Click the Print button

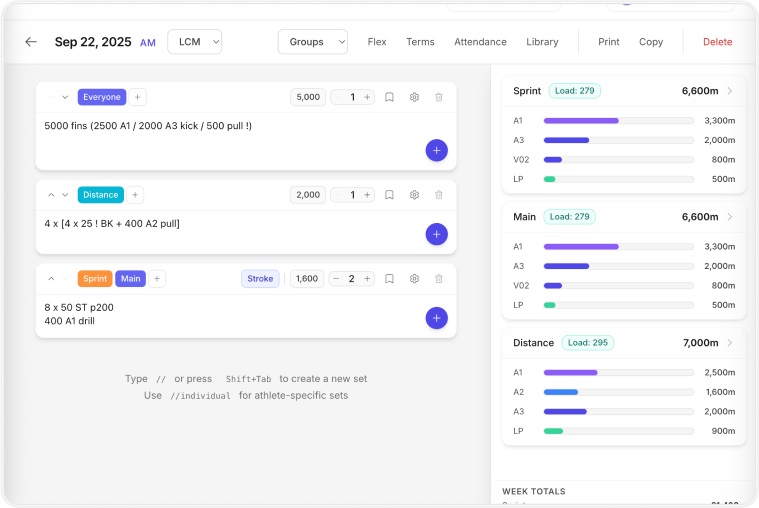608,42
